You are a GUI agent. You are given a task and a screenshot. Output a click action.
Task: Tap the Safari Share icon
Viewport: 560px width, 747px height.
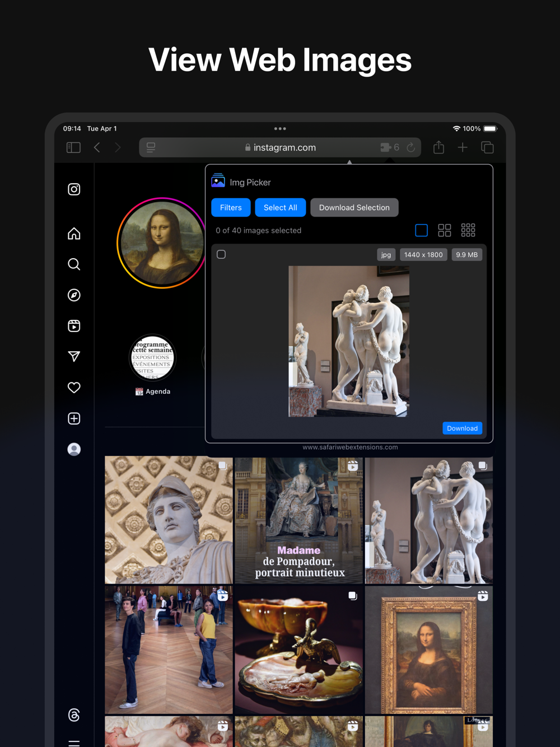tap(438, 147)
